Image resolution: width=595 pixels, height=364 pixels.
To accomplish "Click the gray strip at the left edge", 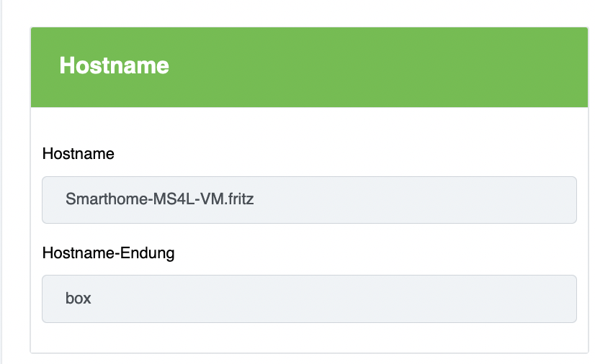I will [x=2, y=180].
